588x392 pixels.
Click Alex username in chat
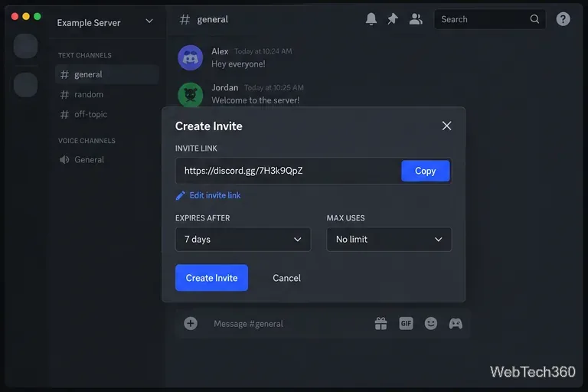pyautogui.click(x=220, y=51)
